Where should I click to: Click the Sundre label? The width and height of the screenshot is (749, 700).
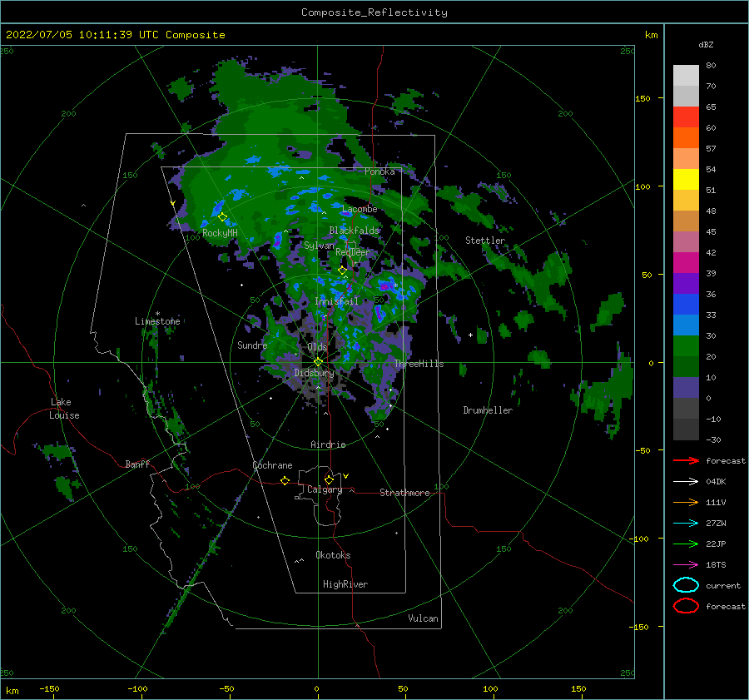tap(252, 345)
